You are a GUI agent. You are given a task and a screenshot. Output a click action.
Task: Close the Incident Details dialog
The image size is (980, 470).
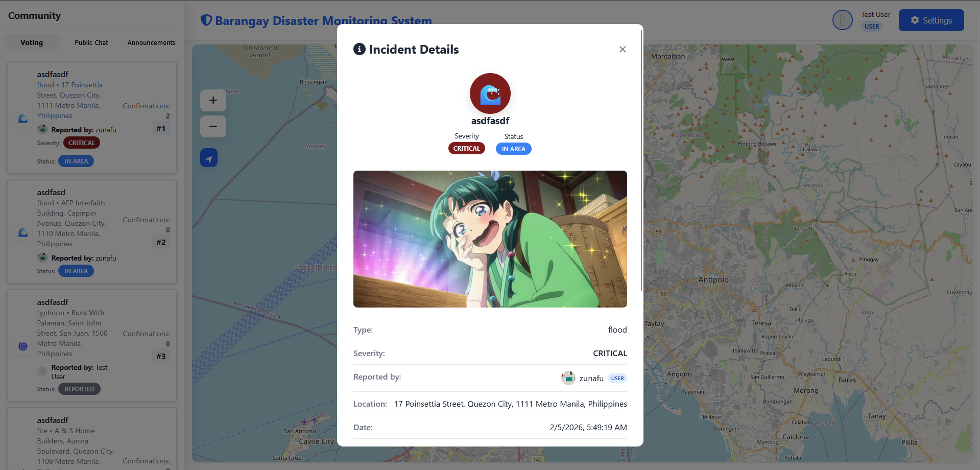click(x=623, y=50)
